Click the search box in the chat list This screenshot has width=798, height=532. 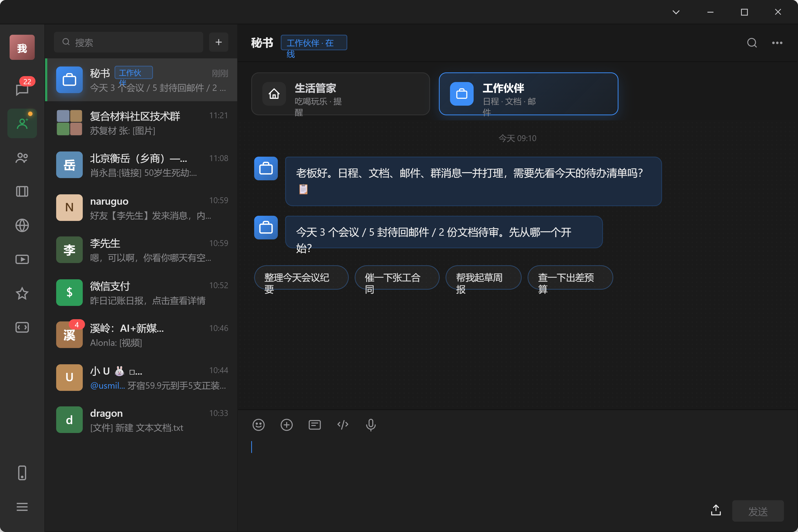coord(128,42)
